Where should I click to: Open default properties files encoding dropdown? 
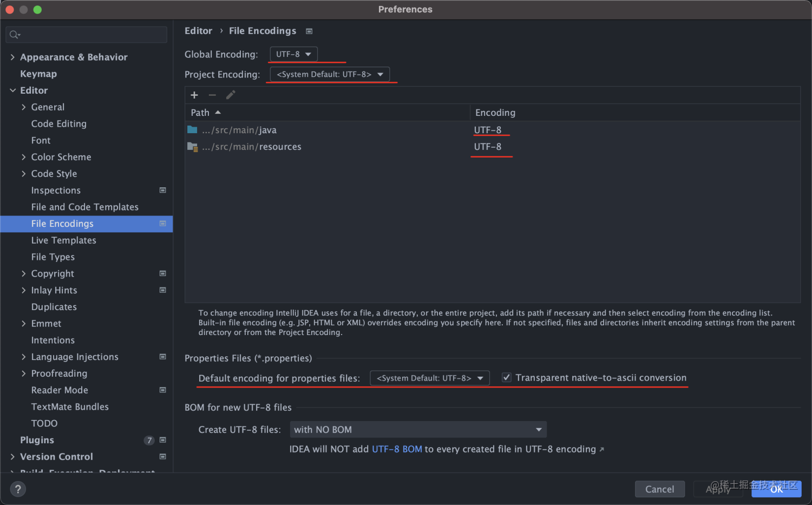(430, 378)
